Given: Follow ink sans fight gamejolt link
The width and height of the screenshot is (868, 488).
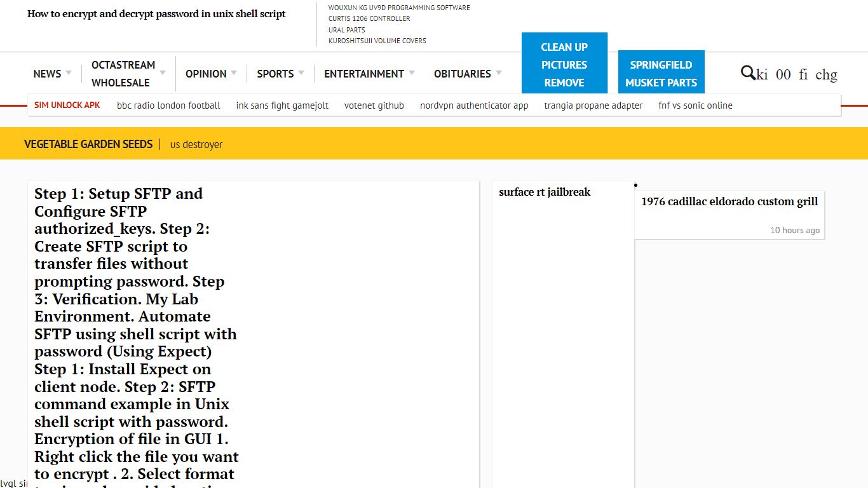Looking at the screenshot, I should [x=282, y=105].
